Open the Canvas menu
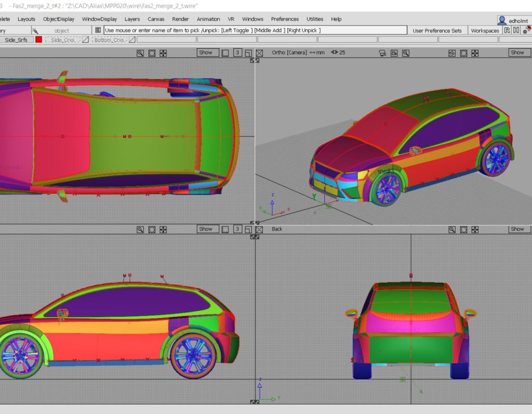532x414 pixels. tap(156, 19)
